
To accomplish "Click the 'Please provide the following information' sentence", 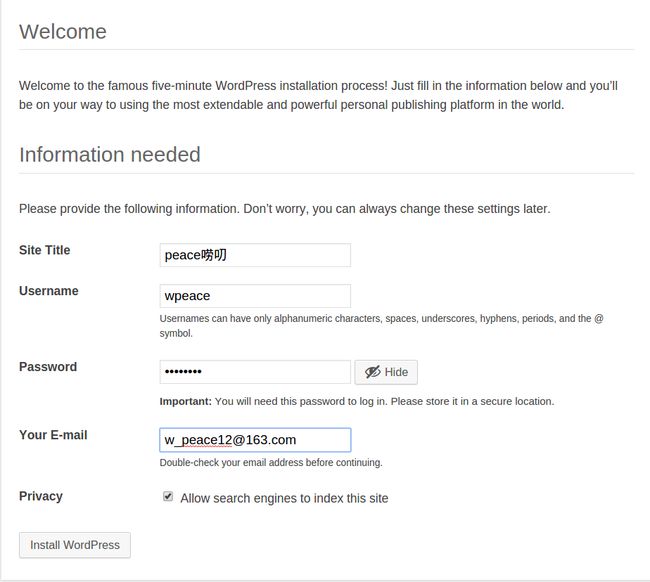I will click(x=285, y=209).
